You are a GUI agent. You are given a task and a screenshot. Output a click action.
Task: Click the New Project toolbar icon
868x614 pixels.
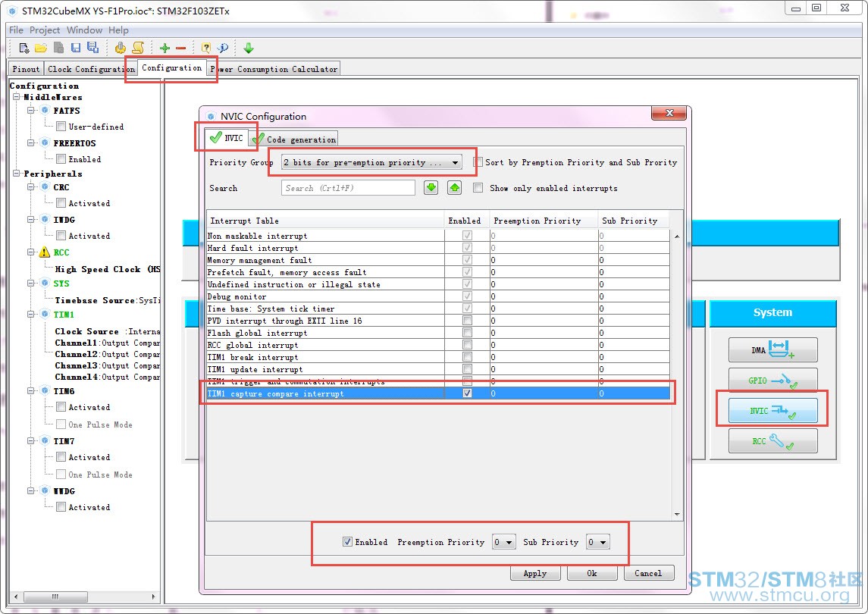point(24,49)
